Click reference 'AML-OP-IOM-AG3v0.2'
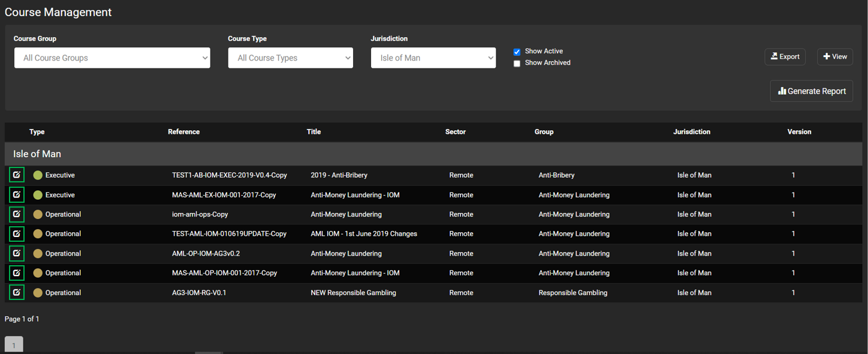The width and height of the screenshot is (868, 354). click(206, 253)
